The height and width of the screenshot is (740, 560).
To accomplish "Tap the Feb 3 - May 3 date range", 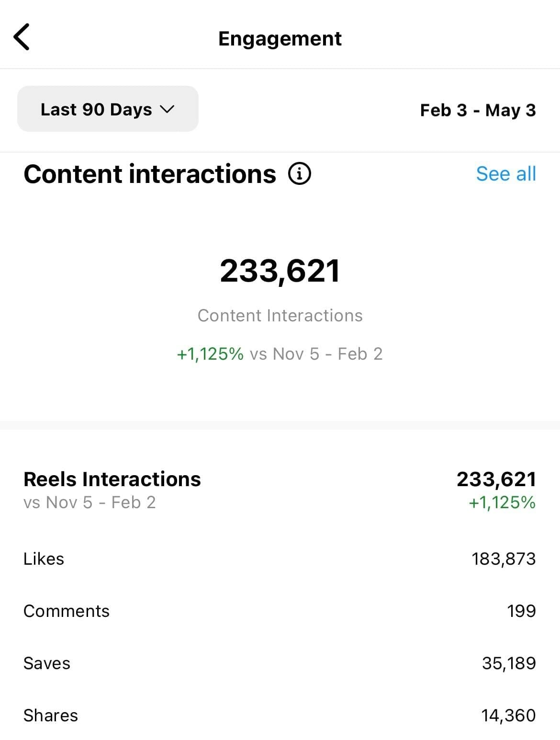I will coord(479,109).
